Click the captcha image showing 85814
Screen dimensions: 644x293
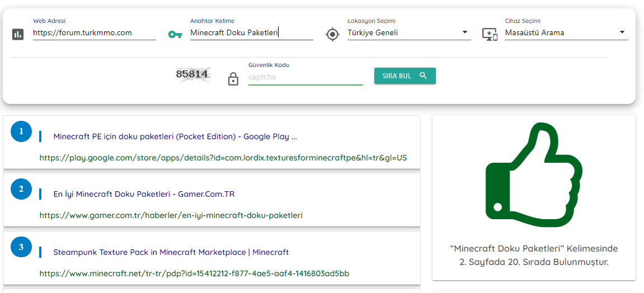193,75
